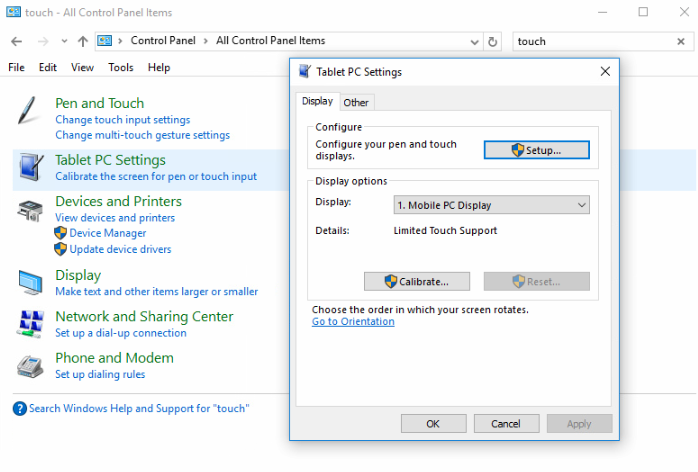The image size is (698, 472).
Task: Open the recent locations dropdown arrow
Action: [64, 42]
